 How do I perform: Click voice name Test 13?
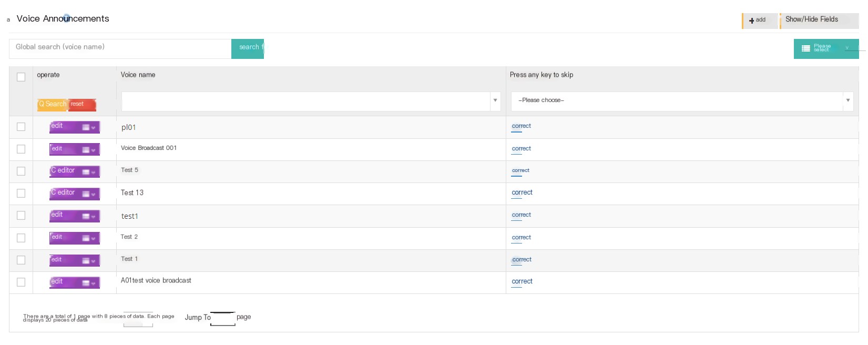(132, 193)
